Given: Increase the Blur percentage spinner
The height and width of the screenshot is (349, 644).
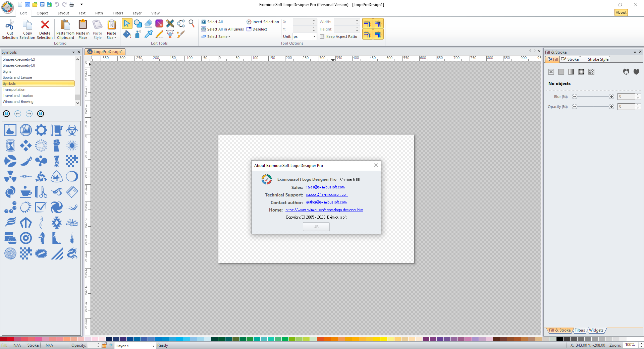Looking at the screenshot, I should (x=638, y=95).
